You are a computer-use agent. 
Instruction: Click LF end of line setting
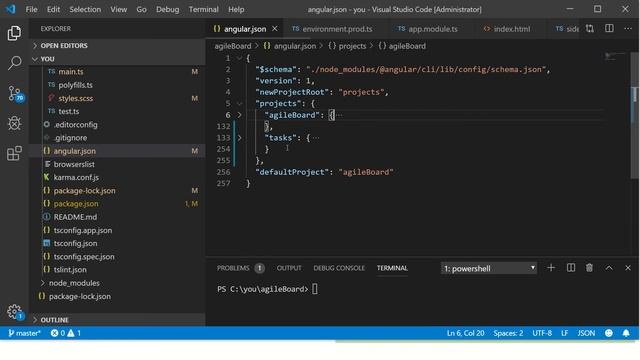click(564, 333)
